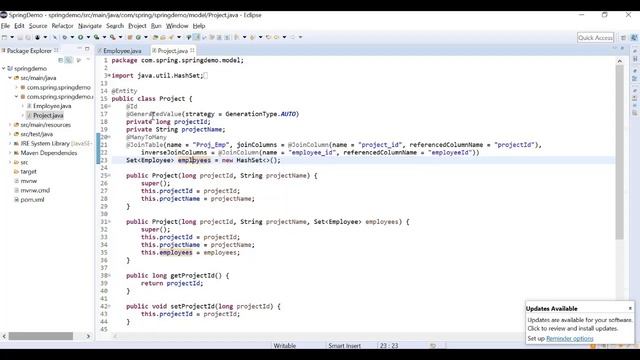Click the Debug bug icon in toolbar

[64, 37]
